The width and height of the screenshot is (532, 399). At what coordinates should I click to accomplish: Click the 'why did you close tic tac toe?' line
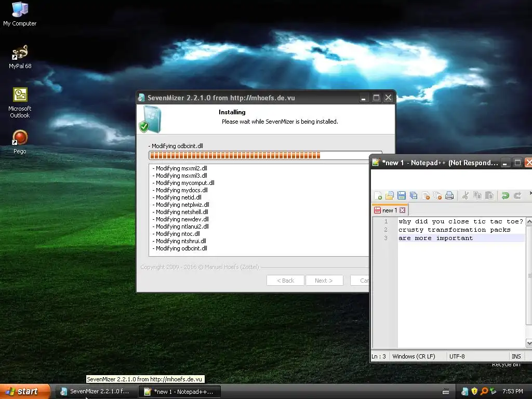(461, 221)
